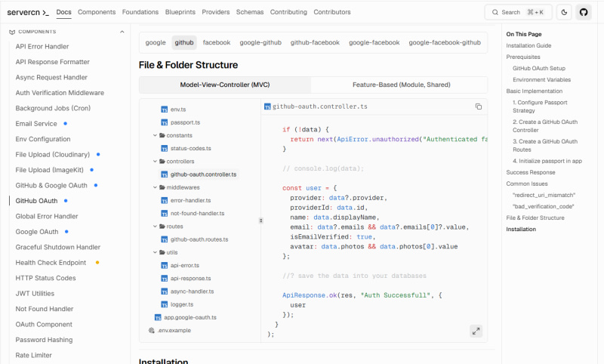The image size is (604, 364).
Task: Collapse the Components sidebar section chevron
Action: click(122, 32)
